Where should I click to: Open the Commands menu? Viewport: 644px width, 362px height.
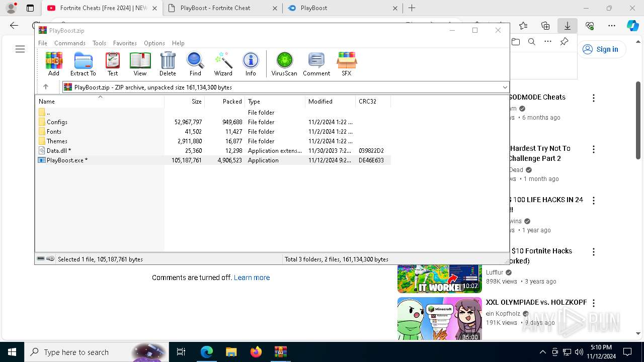click(70, 43)
